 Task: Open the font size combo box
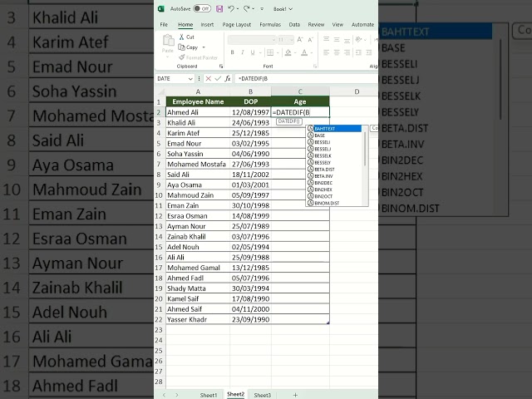285,40
